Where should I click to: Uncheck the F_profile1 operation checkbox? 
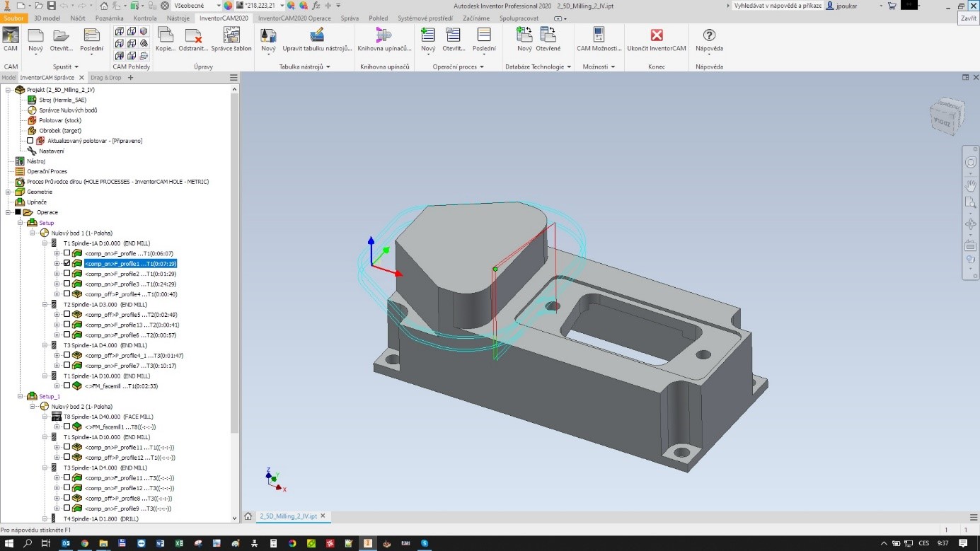(x=67, y=263)
